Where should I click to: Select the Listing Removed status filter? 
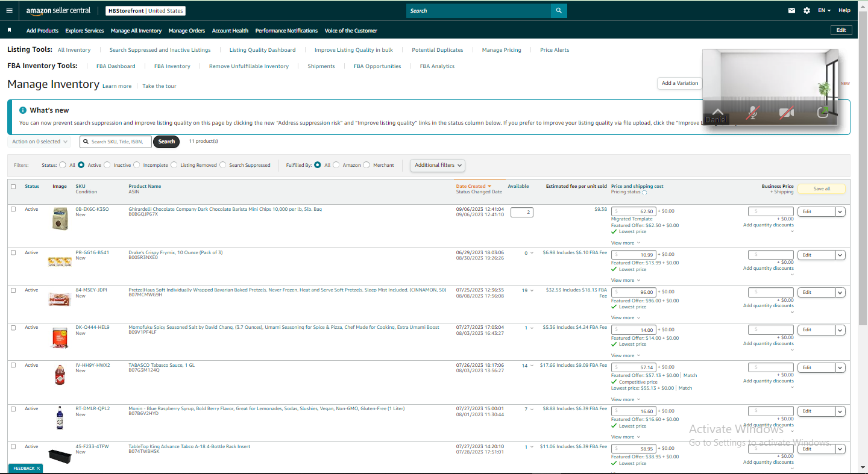pos(174,165)
